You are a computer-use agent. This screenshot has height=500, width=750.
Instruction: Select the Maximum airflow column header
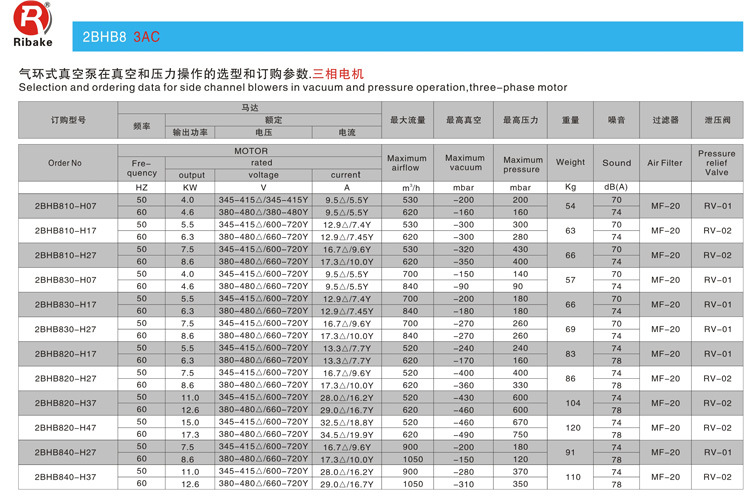(x=406, y=163)
